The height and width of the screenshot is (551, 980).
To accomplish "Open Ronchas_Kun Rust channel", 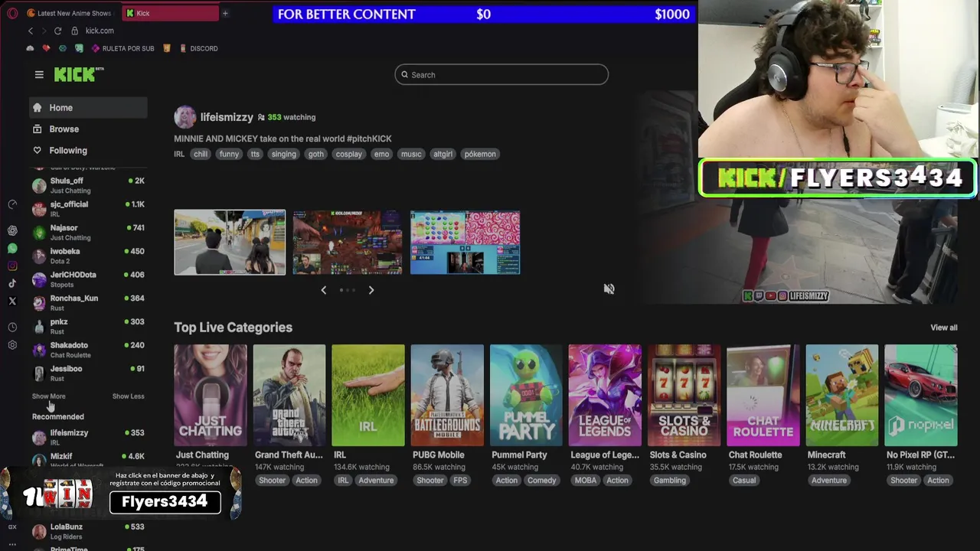I will 88,302.
